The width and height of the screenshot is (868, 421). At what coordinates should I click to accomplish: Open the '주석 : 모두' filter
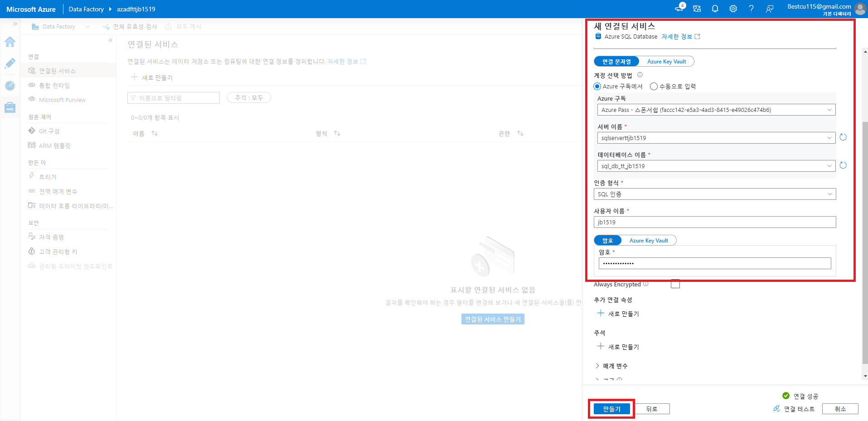pyautogui.click(x=249, y=98)
